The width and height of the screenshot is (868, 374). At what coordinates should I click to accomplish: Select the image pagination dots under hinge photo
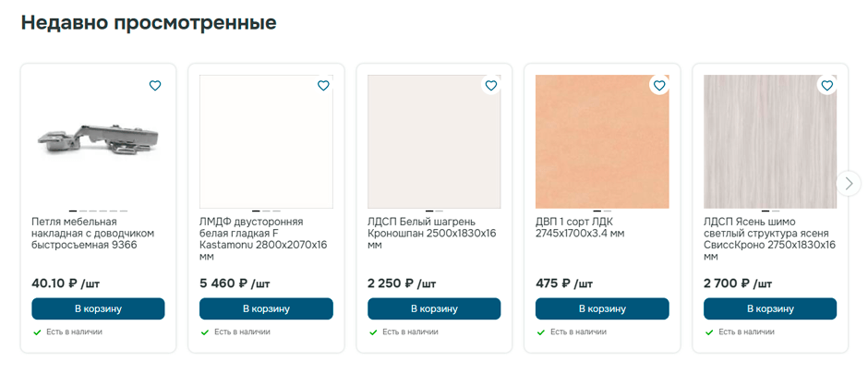pos(98,211)
